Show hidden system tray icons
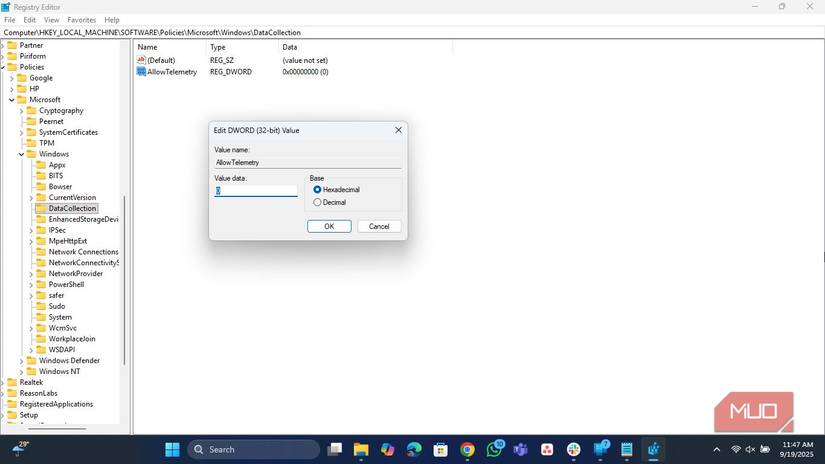 click(716, 449)
